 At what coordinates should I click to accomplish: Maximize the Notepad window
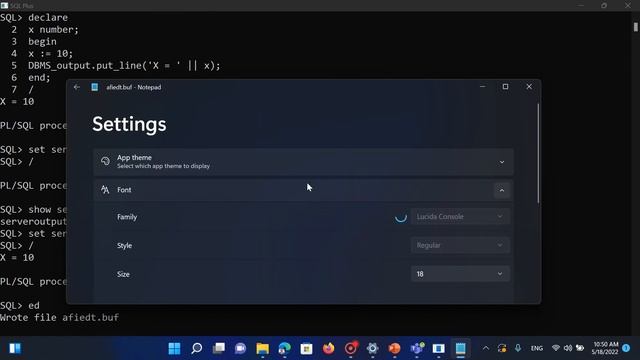(505, 87)
